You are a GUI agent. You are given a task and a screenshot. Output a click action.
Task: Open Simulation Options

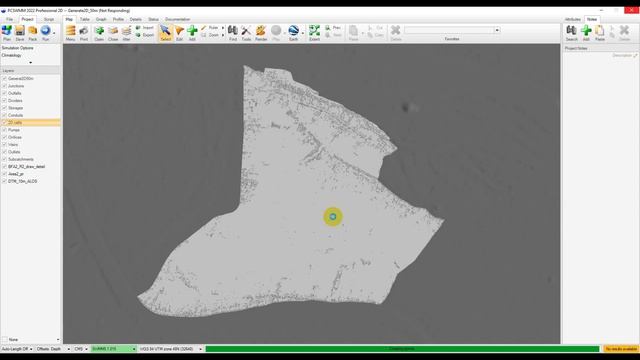coord(18,48)
